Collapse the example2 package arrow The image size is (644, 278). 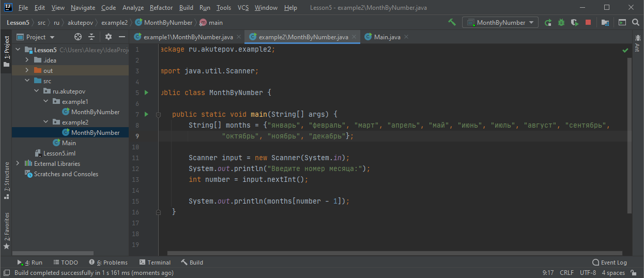pyautogui.click(x=46, y=122)
